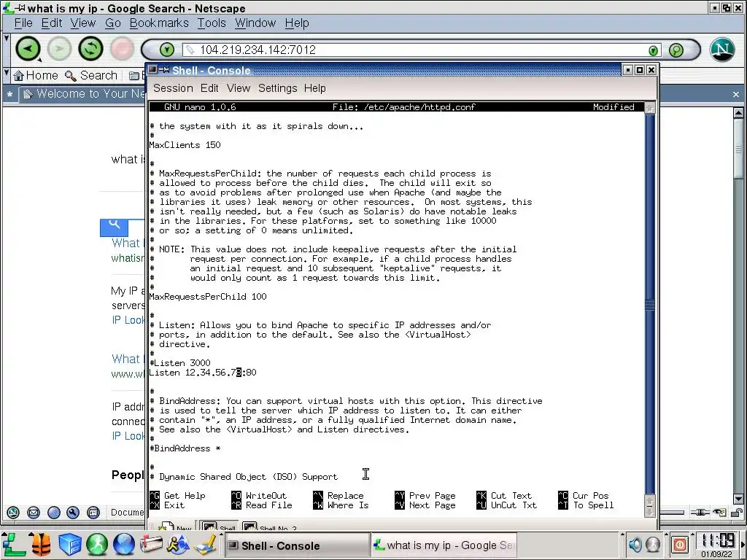Open the fourth round Netscape component bar icon
Viewport: 747px width, 560px height.
point(73,513)
